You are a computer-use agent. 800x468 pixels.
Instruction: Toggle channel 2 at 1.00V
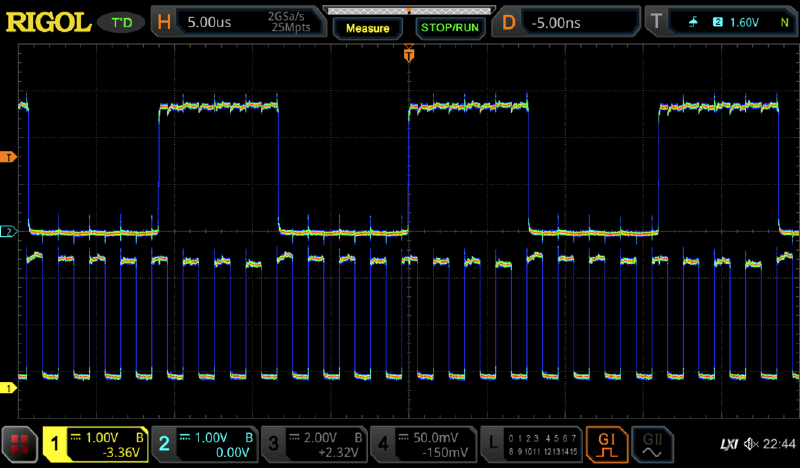(205, 444)
